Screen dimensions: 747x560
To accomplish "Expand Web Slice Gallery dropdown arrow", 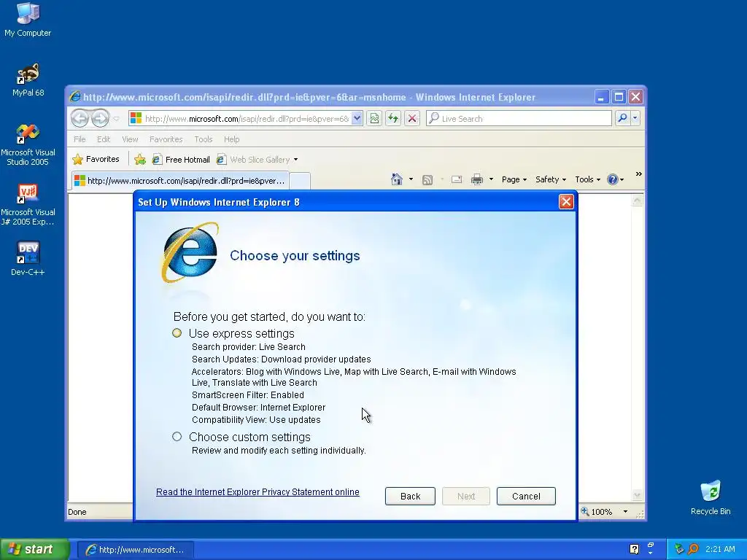I will pyautogui.click(x=296, y=160).
